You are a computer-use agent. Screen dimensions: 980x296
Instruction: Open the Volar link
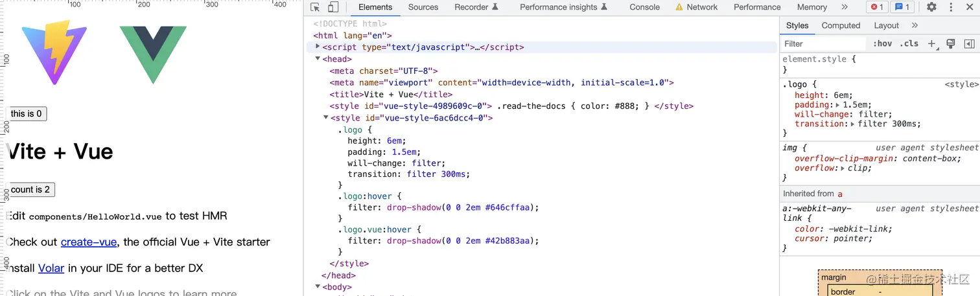51,268
